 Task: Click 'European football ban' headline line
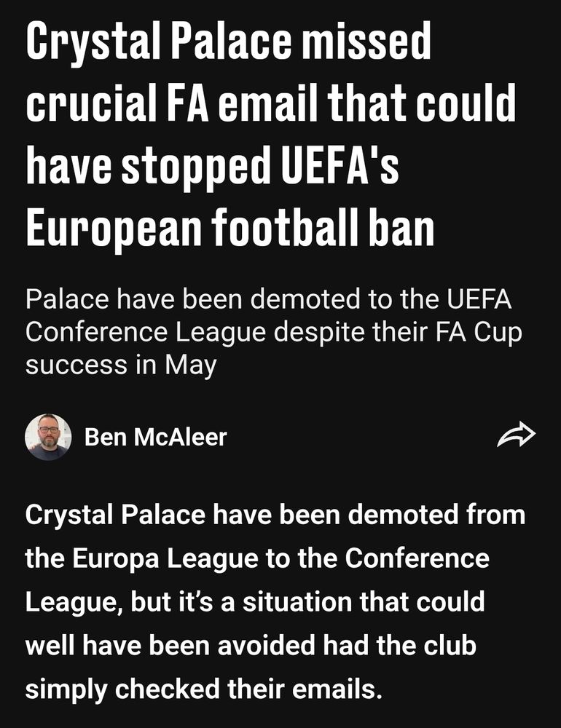coord(229,229)
